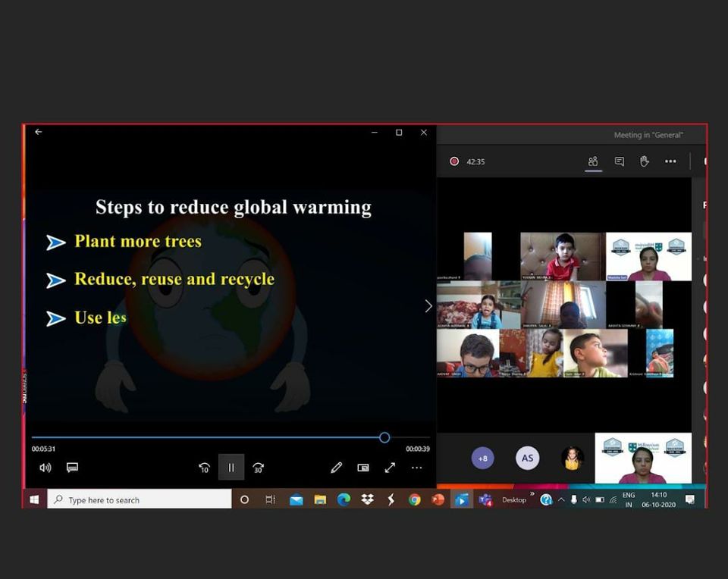Open Microsoft Teams from the taskbar
The image size is (728, 579).
[485, 500]
